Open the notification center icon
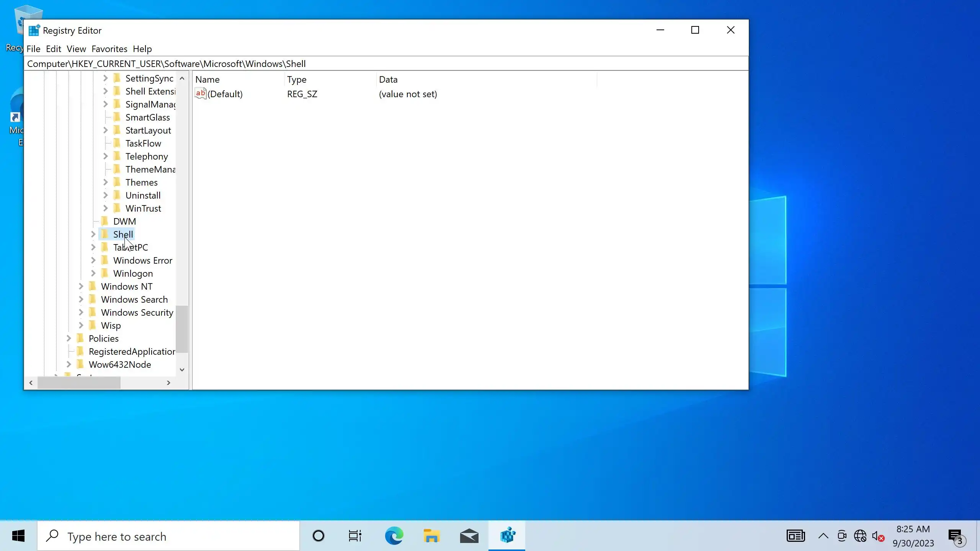Viewport: 980px width, 551px height. tap(956, 536)
